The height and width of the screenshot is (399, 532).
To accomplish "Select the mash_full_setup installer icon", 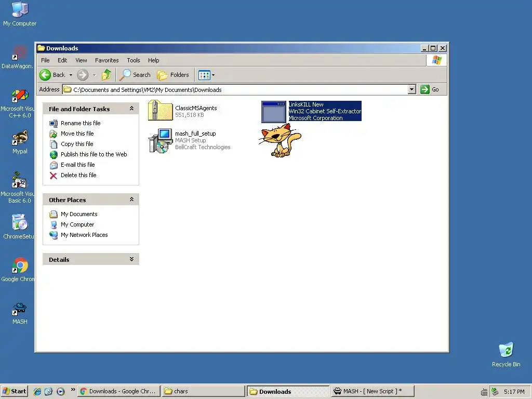I will click(160, 140).
